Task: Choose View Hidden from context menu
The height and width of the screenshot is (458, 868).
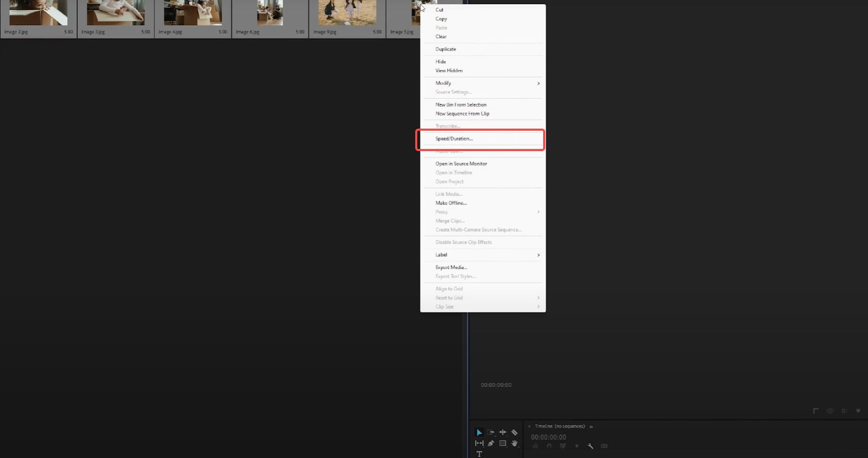Action: point(483,71)
